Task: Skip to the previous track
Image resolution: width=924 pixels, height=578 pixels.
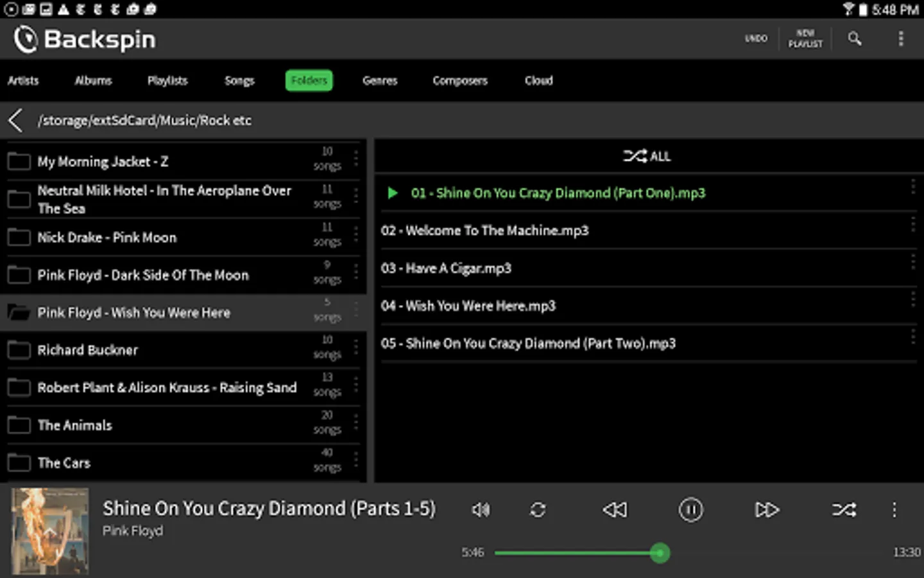Action: click(x=615, y=510)
